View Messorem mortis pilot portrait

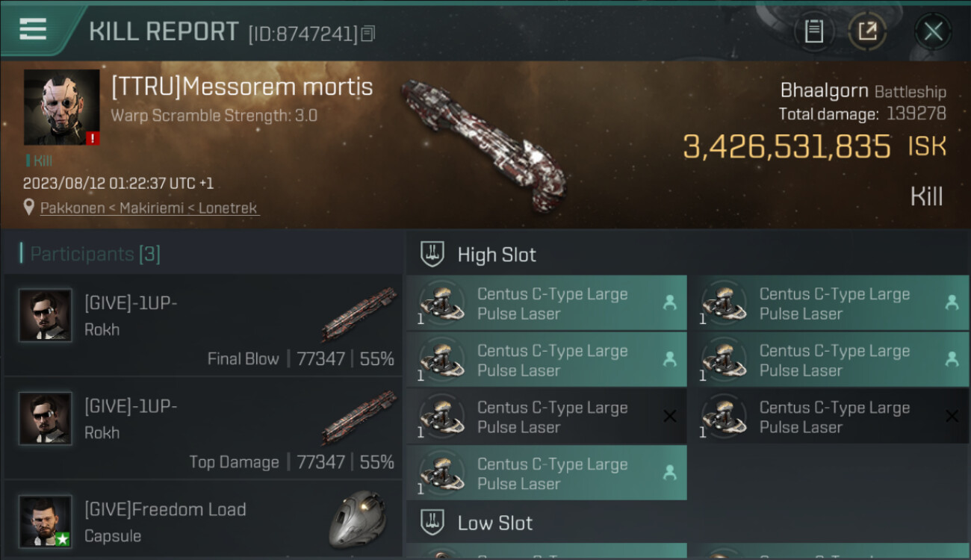point(61,107)
